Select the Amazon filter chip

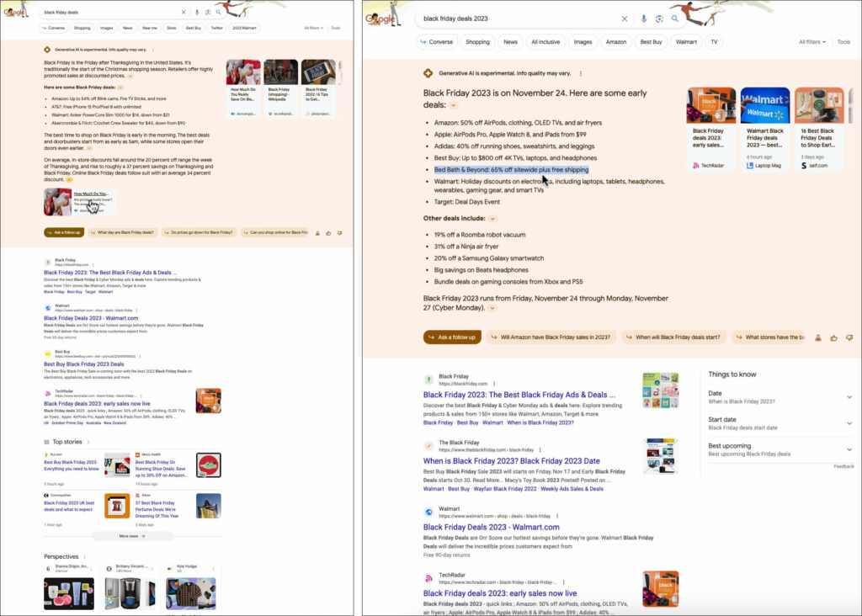pos(615,42)
